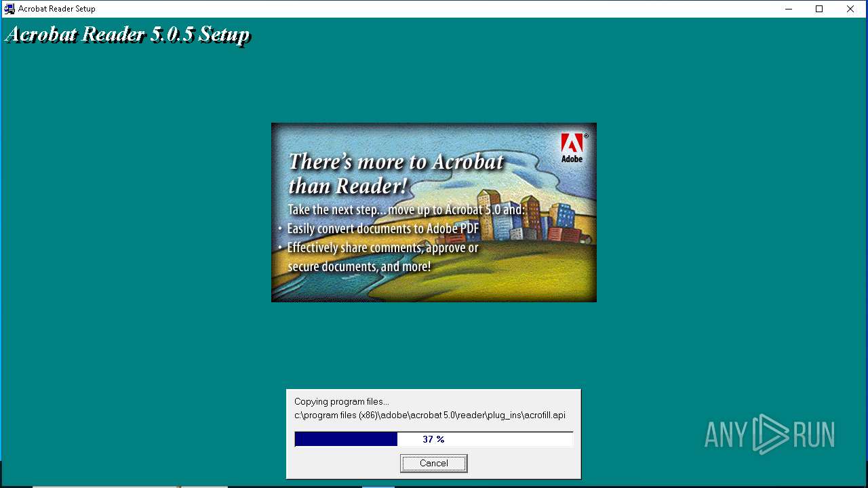Minimize the Acrobat Reader Setup window

[x=789, y=9]
